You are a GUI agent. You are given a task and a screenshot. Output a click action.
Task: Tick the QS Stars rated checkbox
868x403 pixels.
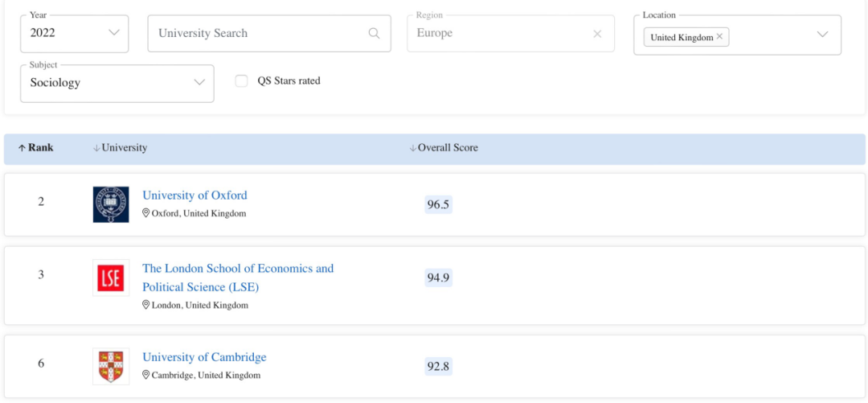[x=241, y=81]
